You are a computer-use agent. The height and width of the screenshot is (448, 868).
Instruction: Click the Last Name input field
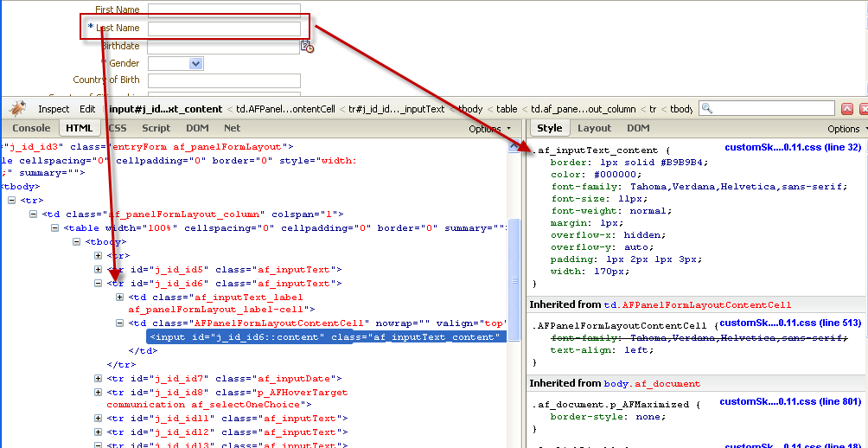coord(224,29)
